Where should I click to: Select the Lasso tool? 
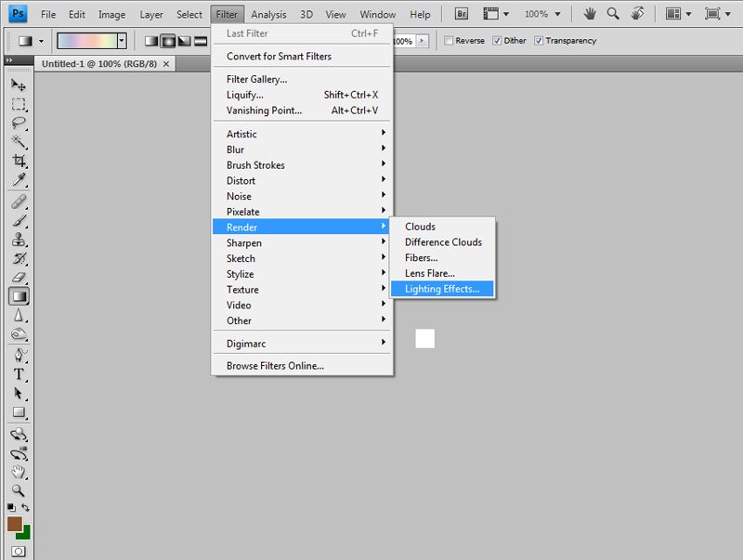19,123
